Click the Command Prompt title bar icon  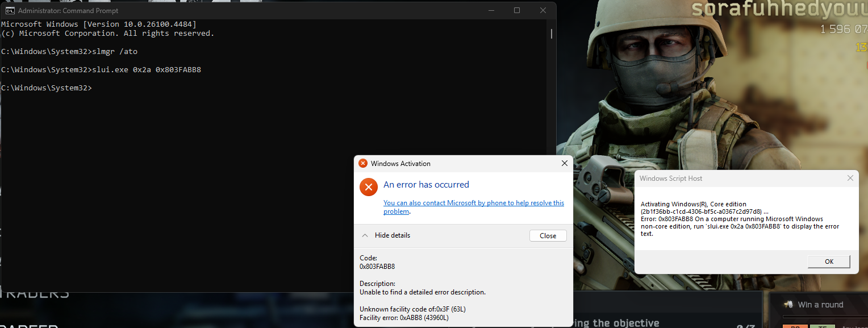pos(10,10)
